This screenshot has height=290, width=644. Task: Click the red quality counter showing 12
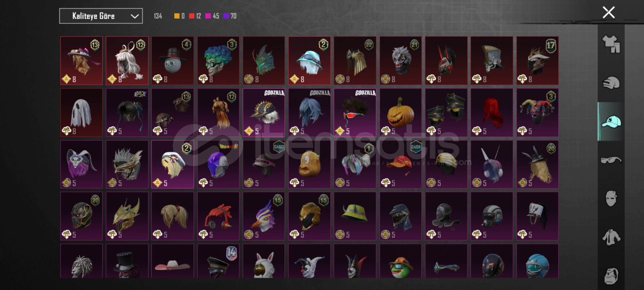point(195,16)
